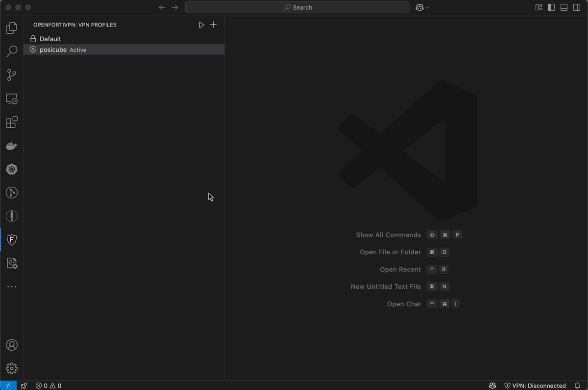Image resolution: width=588 pixels, height=390 pixels.
Task: Click the New Untitled Text File label
Action: [x=386, y=287]
